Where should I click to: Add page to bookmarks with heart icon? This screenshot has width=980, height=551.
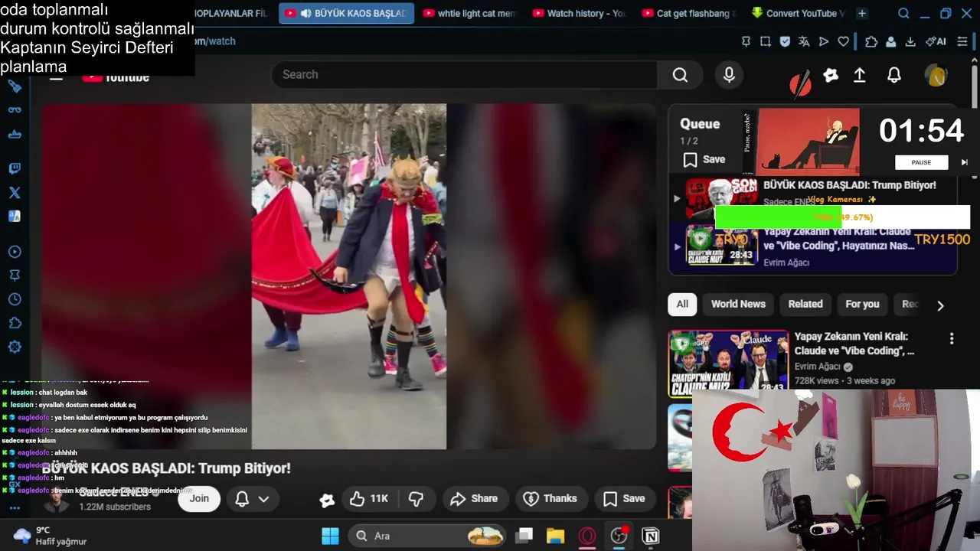point(843,41)
